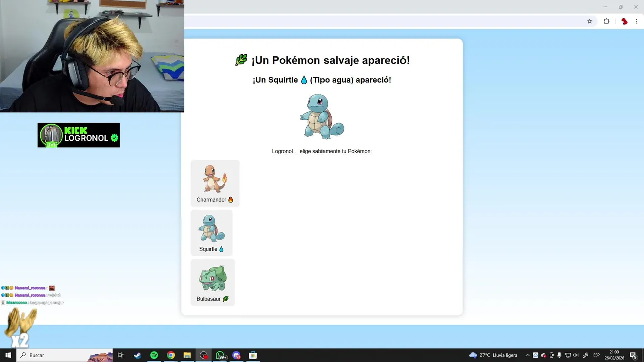Screen dimensions: 644x362
Task: Open the Windows Start menu
Action: pyautogui.click(x=8, y=355)
